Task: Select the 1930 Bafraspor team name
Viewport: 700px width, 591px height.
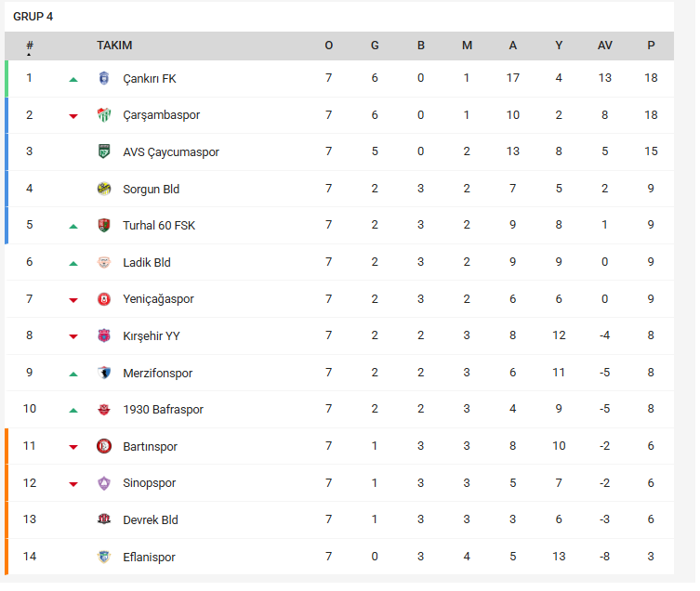Action: [x=163, y=410]
